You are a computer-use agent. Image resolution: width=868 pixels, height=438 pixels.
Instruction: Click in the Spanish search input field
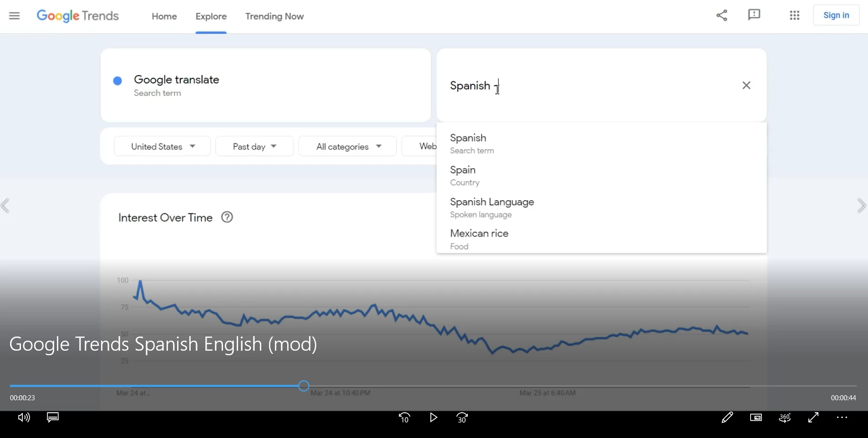592,86
